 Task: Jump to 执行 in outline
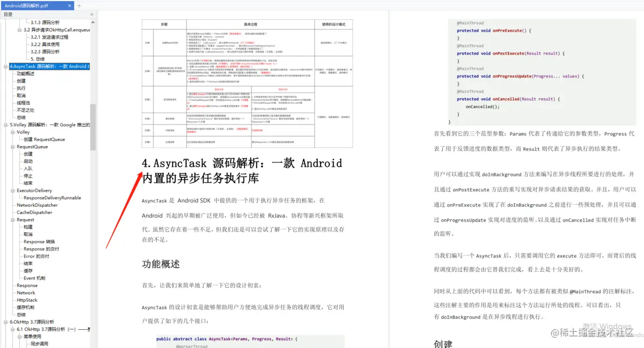[x=21, y=88]
